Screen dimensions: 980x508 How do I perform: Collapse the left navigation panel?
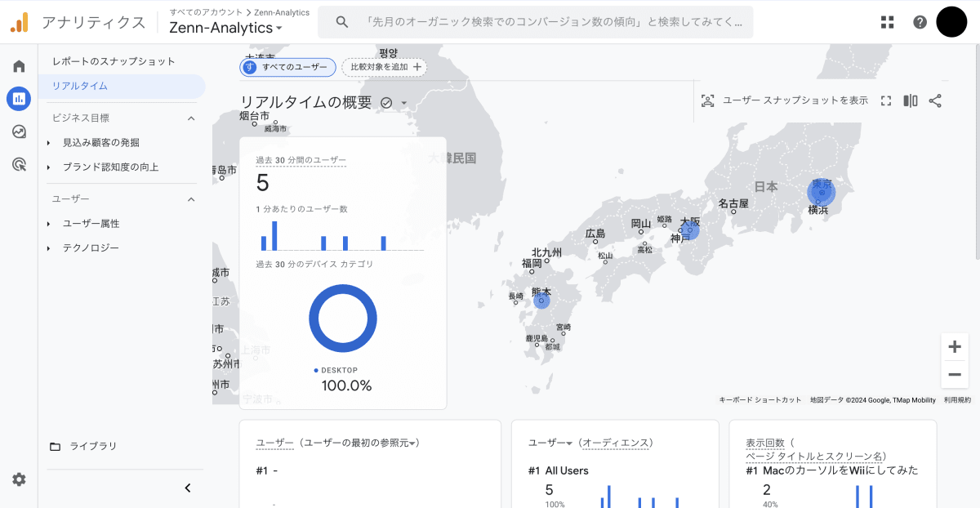187,488
